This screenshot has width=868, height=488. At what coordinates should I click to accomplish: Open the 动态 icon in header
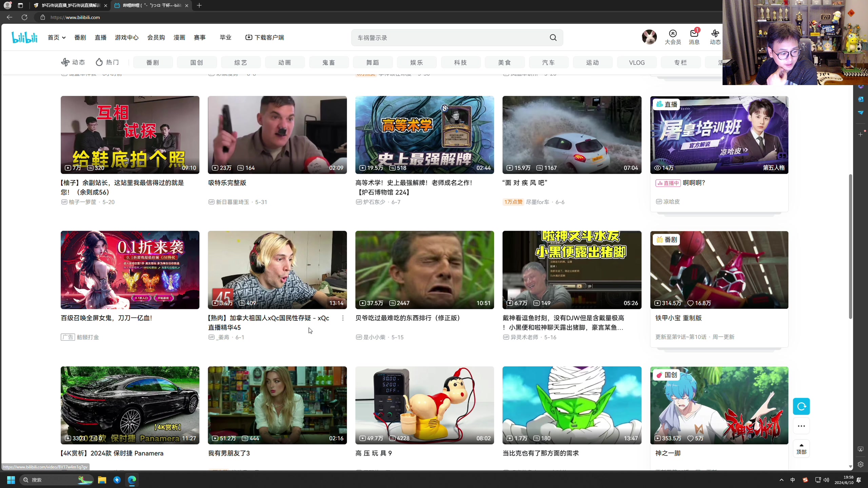point(715,37)
